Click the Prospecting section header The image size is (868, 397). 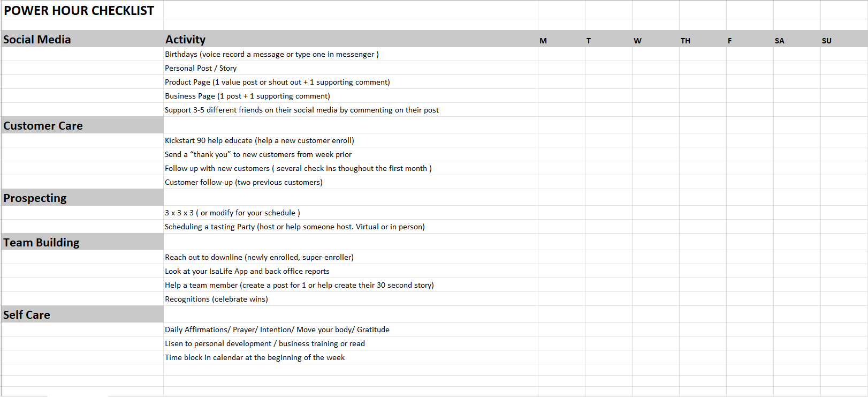82,198
